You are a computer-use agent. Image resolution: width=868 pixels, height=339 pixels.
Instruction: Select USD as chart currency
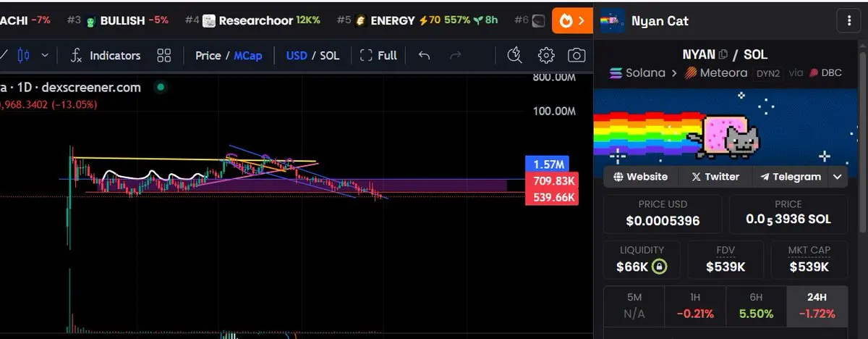tap(297, 55)
